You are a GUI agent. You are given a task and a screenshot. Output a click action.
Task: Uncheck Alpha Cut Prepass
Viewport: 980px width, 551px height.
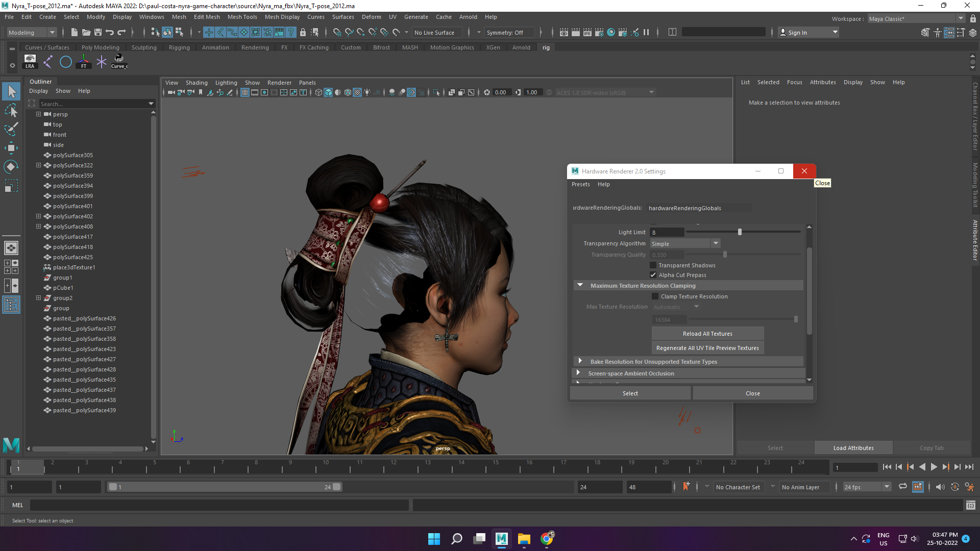653,274
